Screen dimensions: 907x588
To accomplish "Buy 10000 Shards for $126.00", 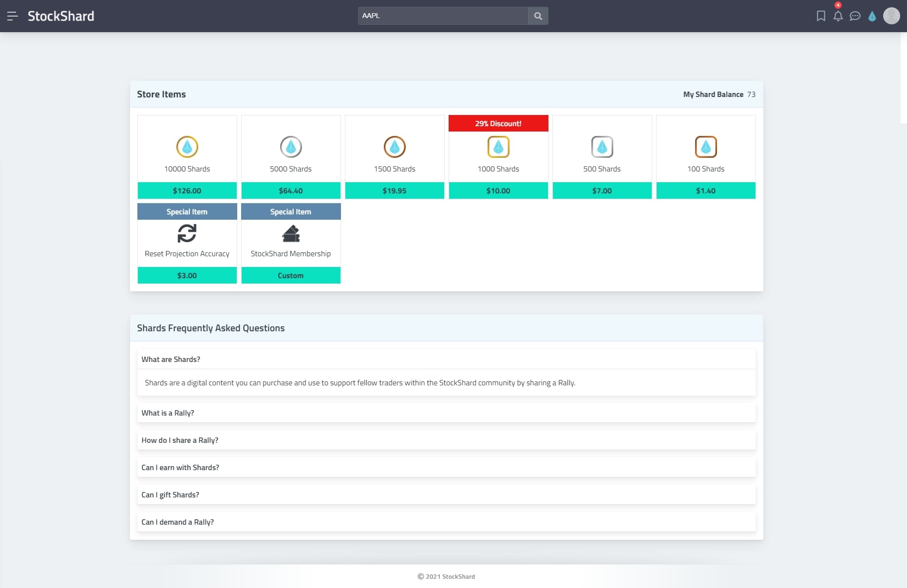I will (x=187, y=190).
